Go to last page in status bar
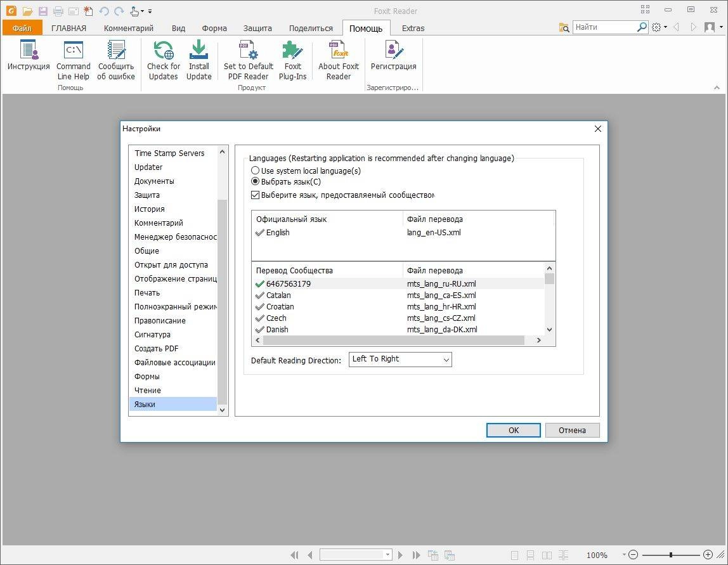This screenshot has width=728, height=565. [417, 555]
